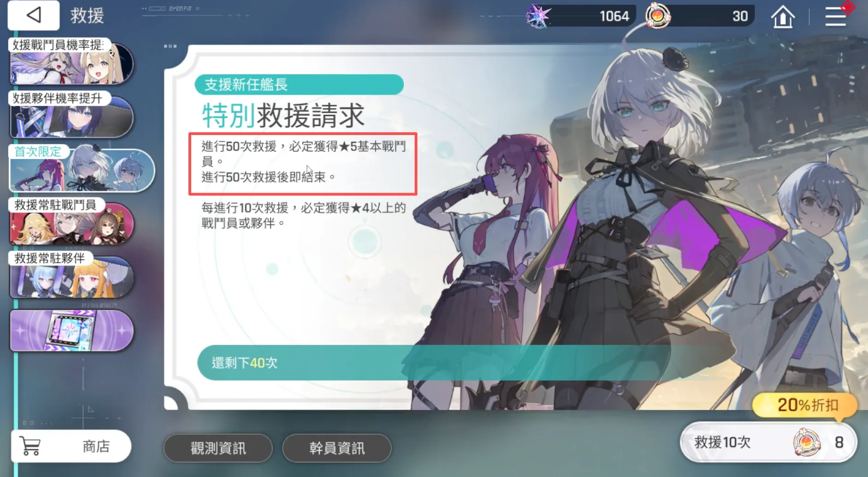Select the purple film ticket banner
Image resolution: width=868 pixels, height=477 pixels.
pos(72,330)
